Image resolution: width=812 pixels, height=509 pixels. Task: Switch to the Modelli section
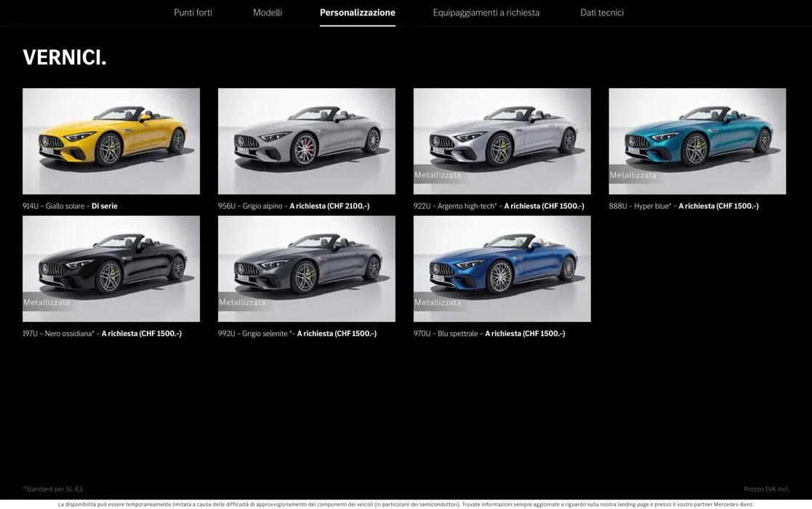(x=268, y=12)
